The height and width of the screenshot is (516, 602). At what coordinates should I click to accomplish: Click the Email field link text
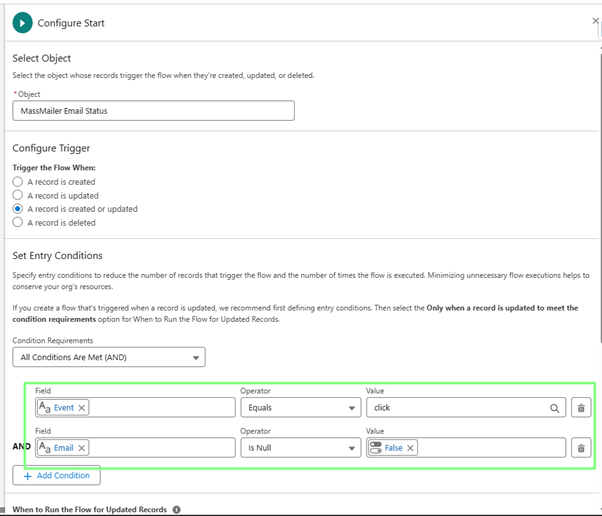pyautogui.click(x=63, y=448)
